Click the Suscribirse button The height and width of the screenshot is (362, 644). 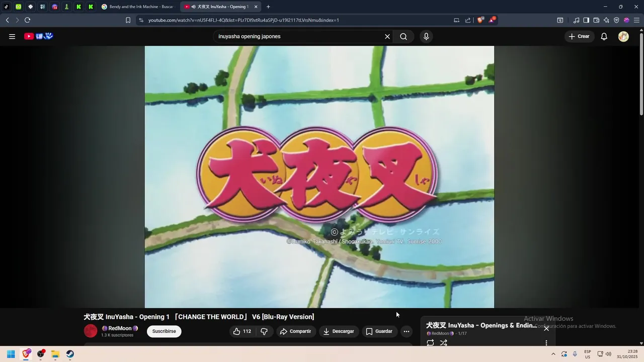(x=164, y=331)
